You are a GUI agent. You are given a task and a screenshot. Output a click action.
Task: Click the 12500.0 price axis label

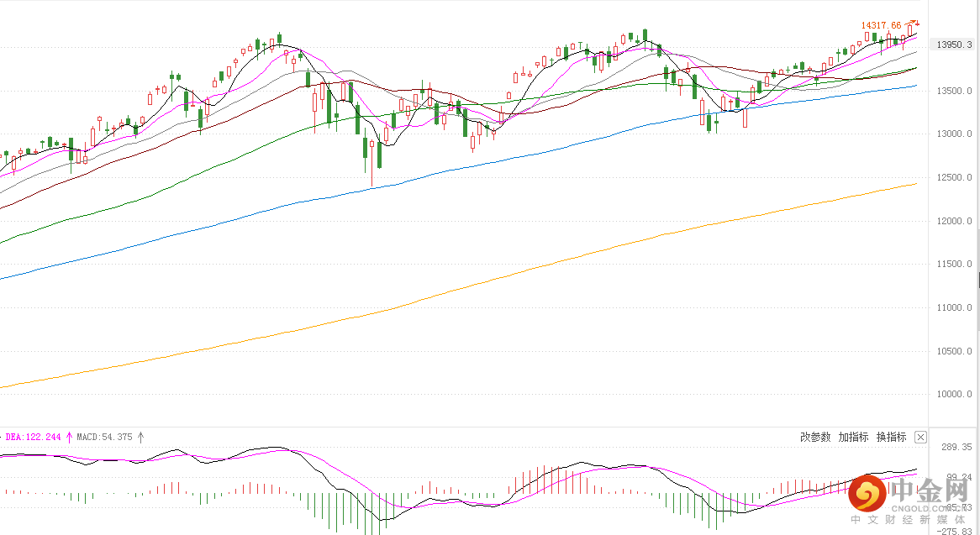pos(956,177)
